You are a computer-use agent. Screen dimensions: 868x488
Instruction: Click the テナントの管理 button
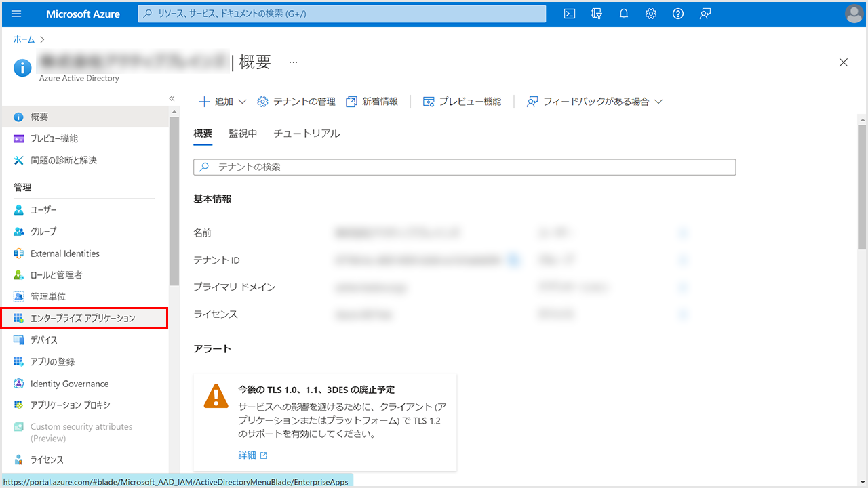tap(296, 102)
